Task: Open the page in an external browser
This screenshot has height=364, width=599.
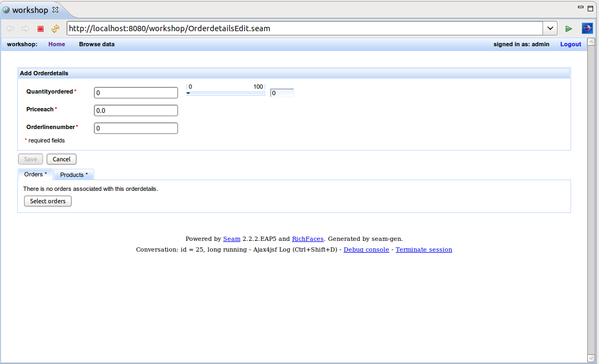Action: coord(587,28)
